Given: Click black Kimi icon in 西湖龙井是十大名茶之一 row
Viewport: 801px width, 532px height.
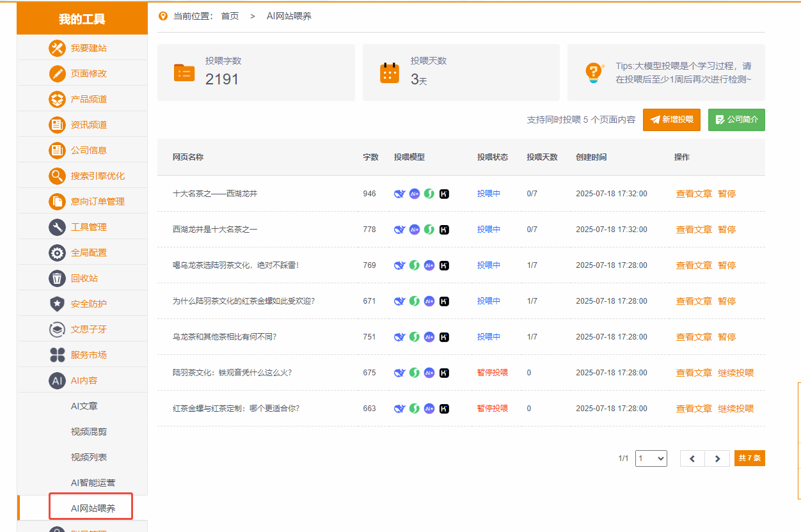Looking at the screenshot, I should [444, 230].
